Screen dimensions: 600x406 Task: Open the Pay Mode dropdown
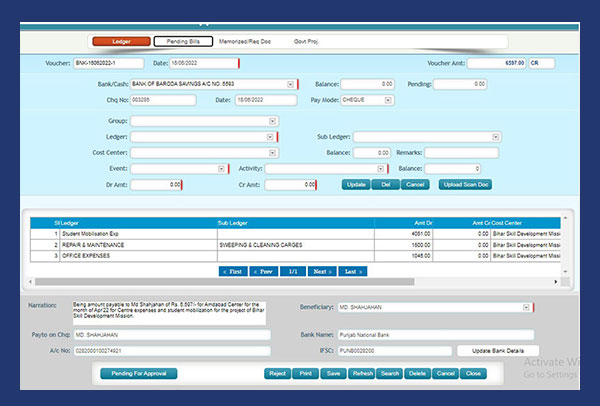pos(389,100)
